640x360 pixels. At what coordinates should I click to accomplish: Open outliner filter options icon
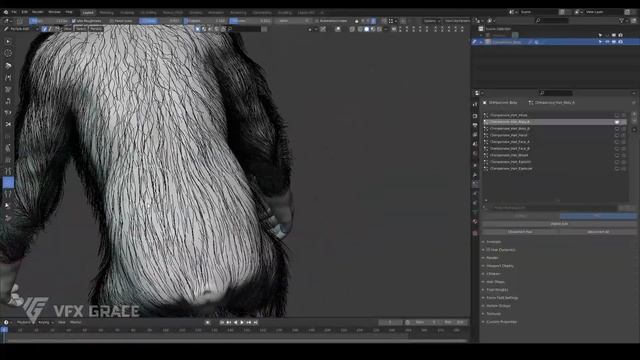click(622, 20)
